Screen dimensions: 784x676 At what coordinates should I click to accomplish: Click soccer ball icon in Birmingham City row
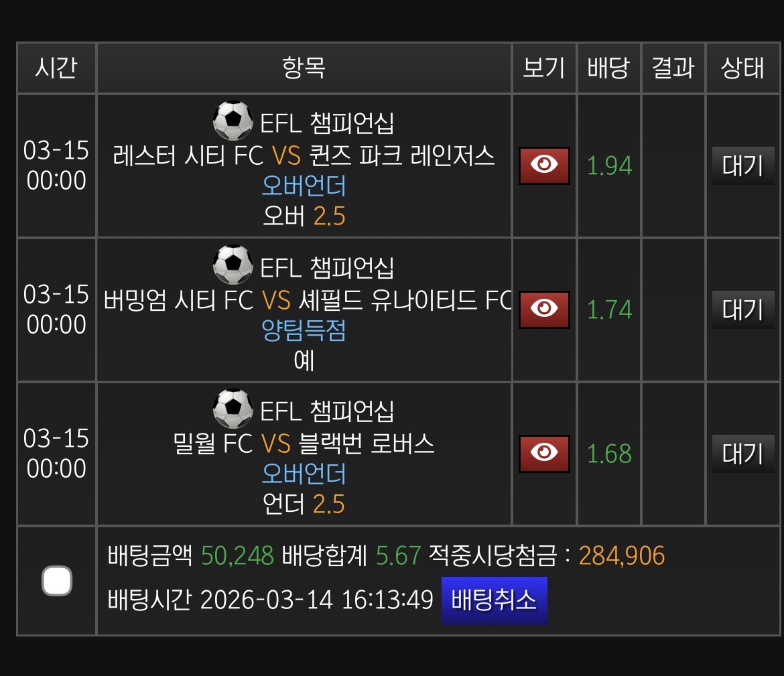click(233, 265)
